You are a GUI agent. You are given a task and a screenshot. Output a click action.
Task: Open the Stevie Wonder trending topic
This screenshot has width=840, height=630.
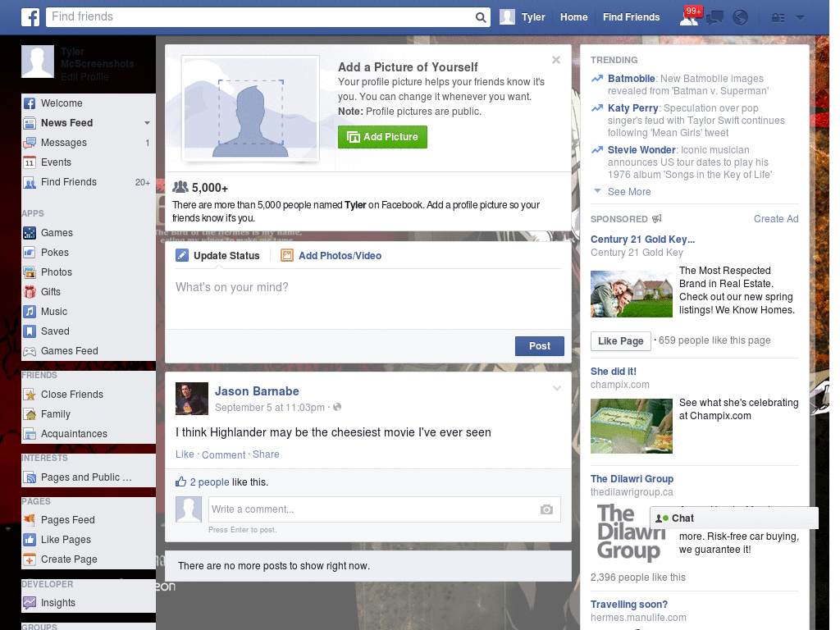[641, 150]
